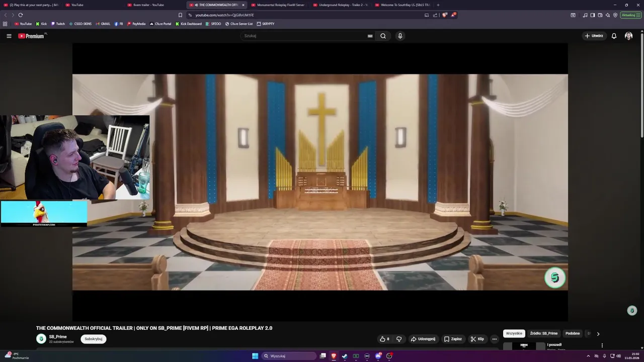Reload the page in browser toolbar
The width and height of the screenshot is (644, 362).
(x=20, y=15)
